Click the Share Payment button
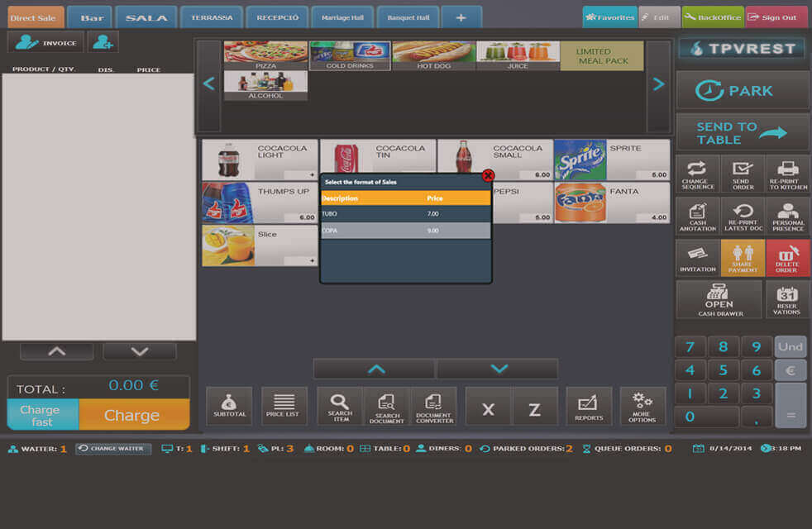The width and height of the screenshot is (812, 529). click(x=743, y=258)
